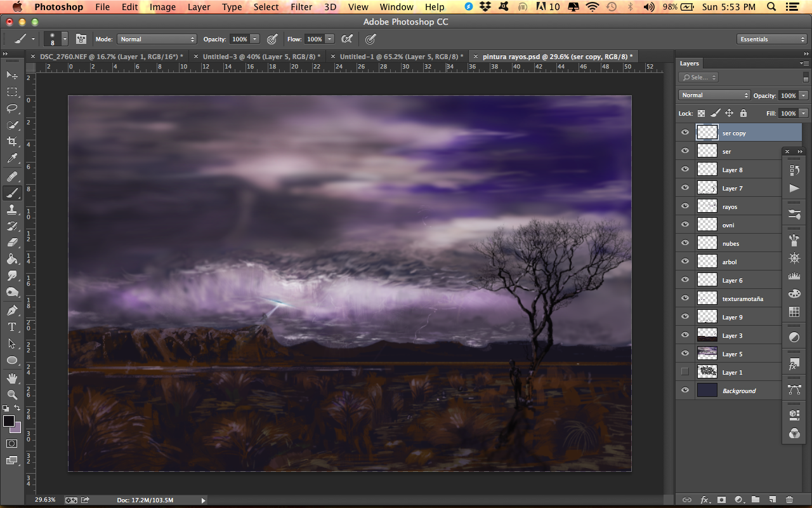Select the Quick Selection tool
The image size is (812, 508).
tap(12, 125)
